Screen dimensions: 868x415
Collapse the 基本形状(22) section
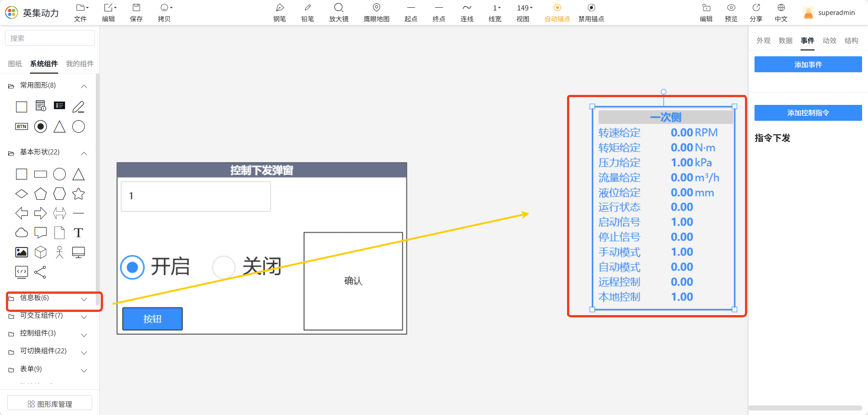[84, 153]
